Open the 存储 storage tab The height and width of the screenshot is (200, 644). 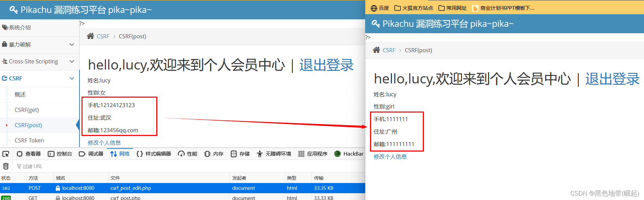pos(240,154)
